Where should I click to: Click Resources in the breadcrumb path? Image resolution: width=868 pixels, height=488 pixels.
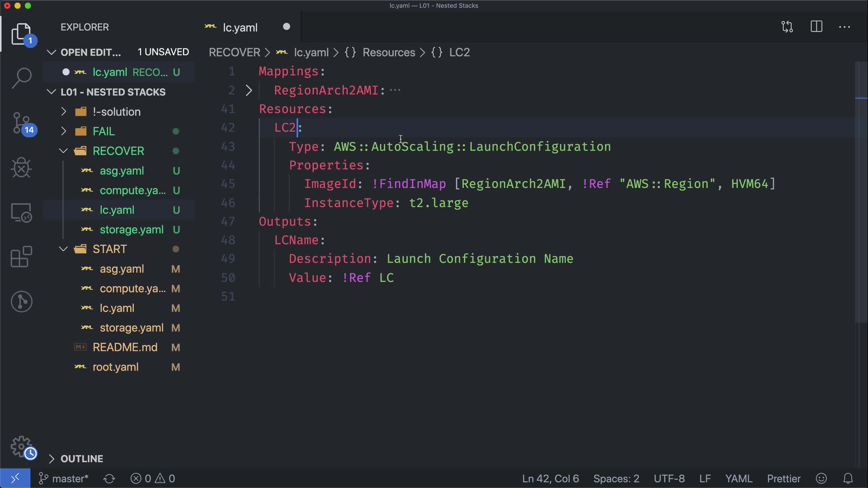388,52
